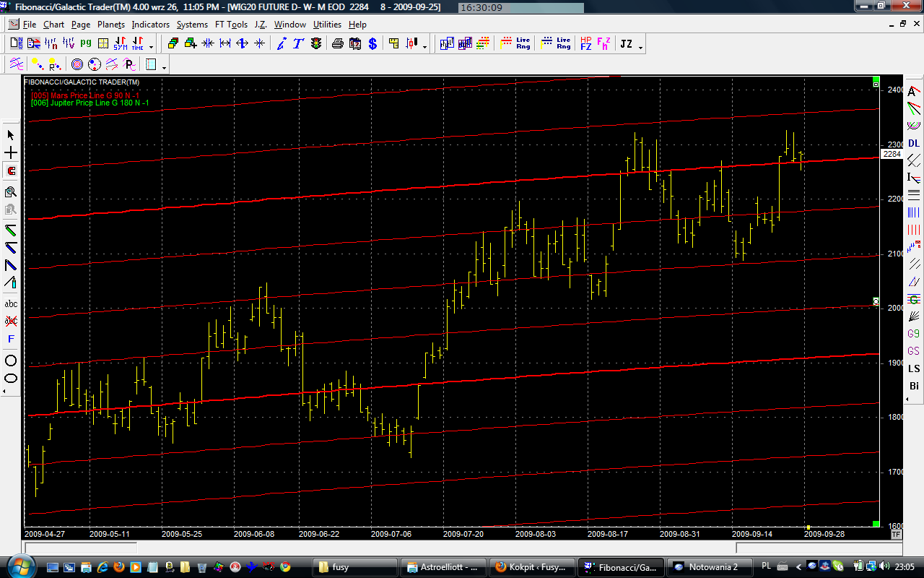Toggle the crosshair cursor tool
The image size is (924, 578).
click(x=11, y=153)
